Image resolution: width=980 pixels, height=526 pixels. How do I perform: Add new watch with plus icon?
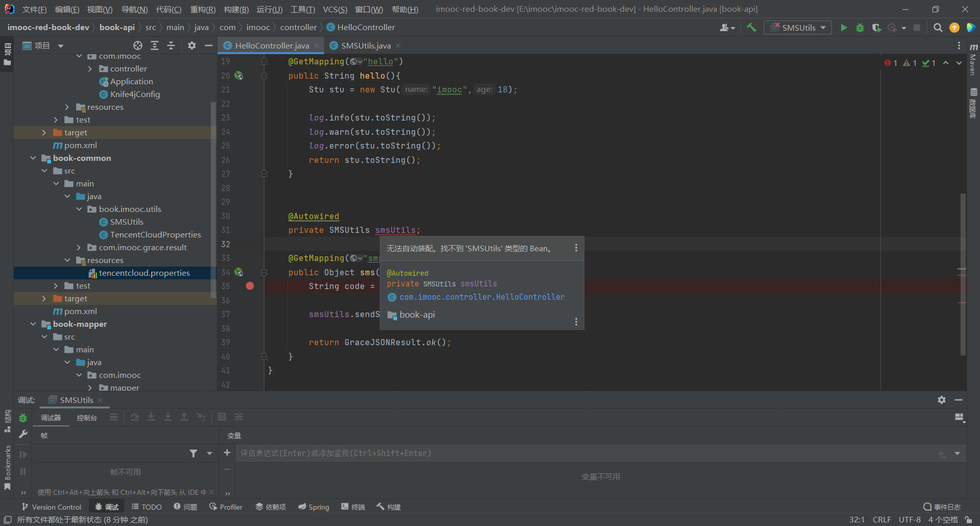coord(227,453)
